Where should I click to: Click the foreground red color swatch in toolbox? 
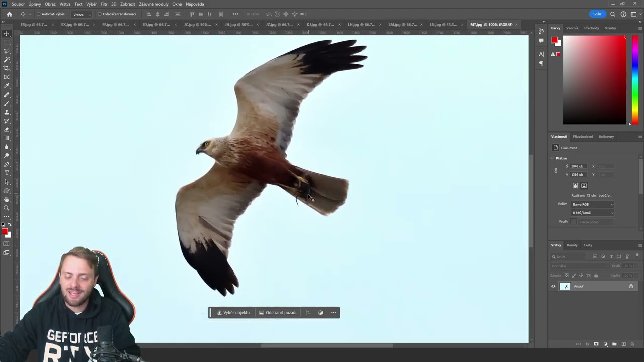tap(5, 231)
